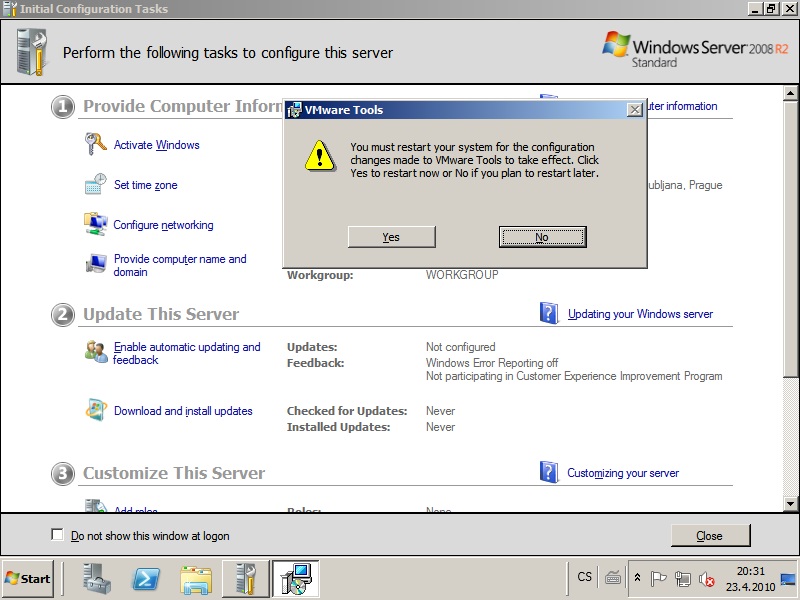
Task: Click the CS language bar indicator
Action: click(585, 577)
